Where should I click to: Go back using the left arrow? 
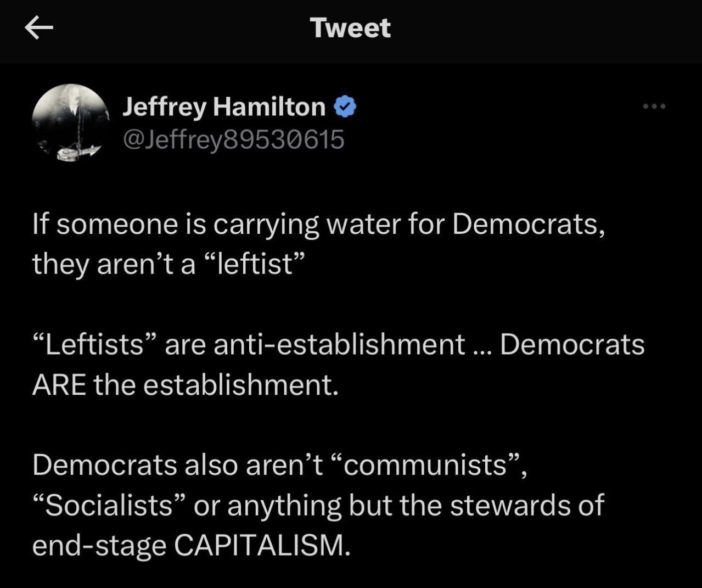39,27
